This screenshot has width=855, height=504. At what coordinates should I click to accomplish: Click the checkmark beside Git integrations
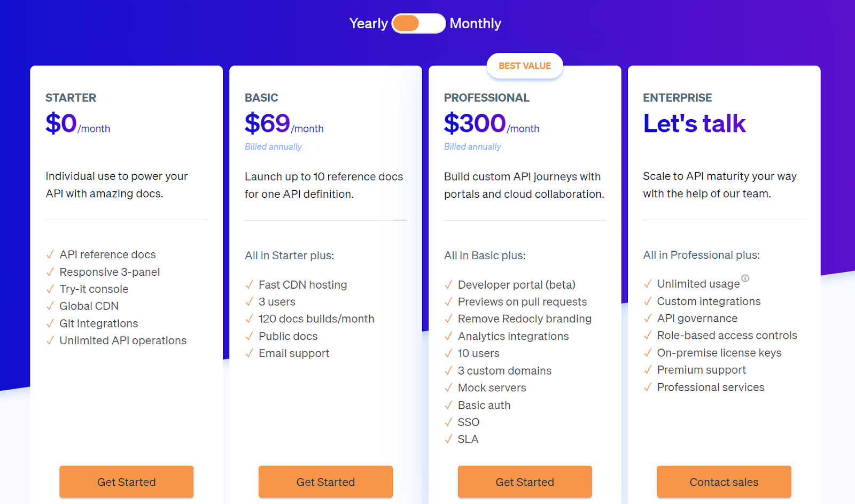click(49, 323)
